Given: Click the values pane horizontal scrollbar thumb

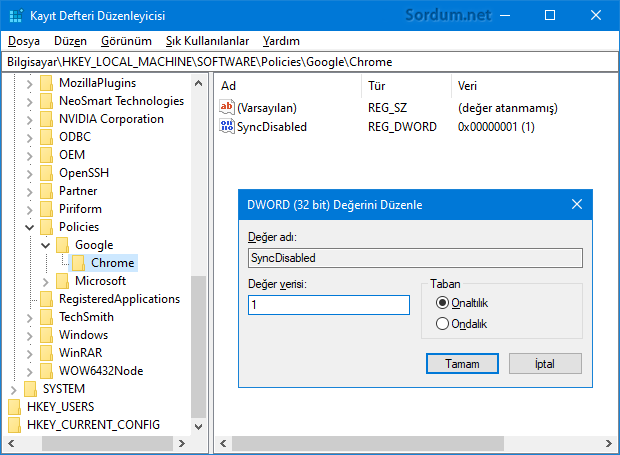Looking at the screenshot, I should click(x=368, y=443).
